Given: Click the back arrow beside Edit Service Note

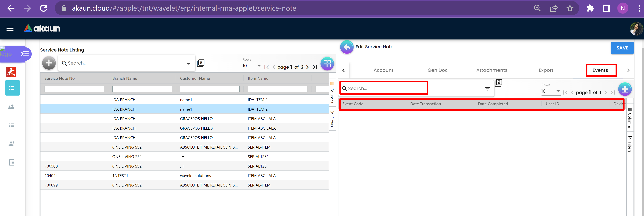Looking at the screenshot, I should [x=347, y=47].
